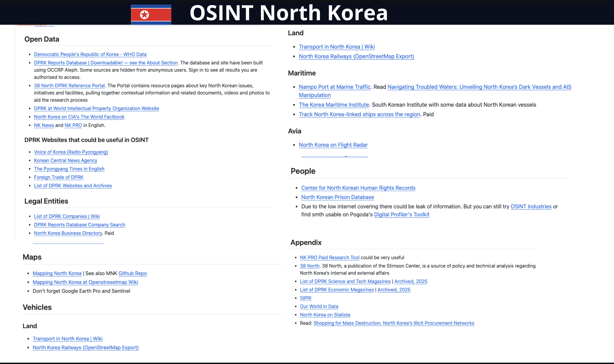This screenshot has height=364, width=614.
Task: Open List of DPRK Websites and Archives
Action: [73, 185]
